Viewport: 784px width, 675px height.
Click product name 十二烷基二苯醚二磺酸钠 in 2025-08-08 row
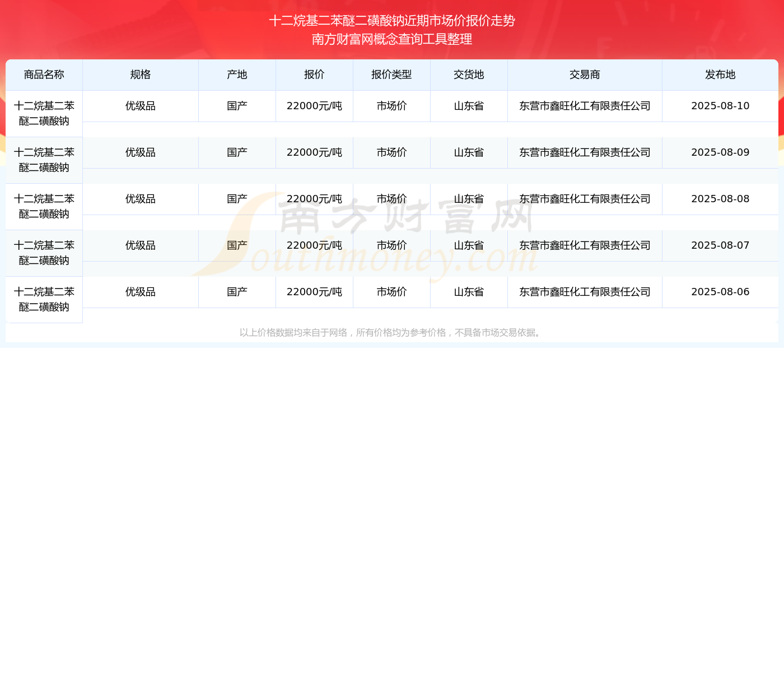[x=44, y=207]
